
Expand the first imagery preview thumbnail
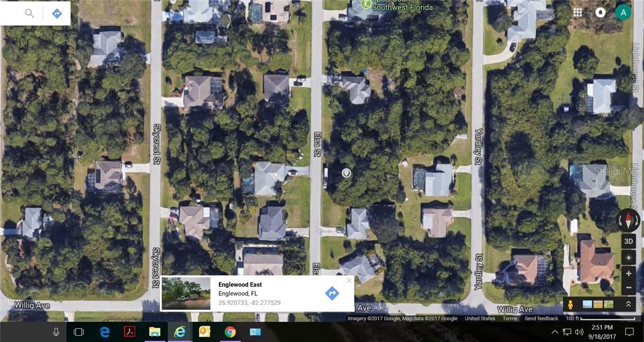click(587, 303)
